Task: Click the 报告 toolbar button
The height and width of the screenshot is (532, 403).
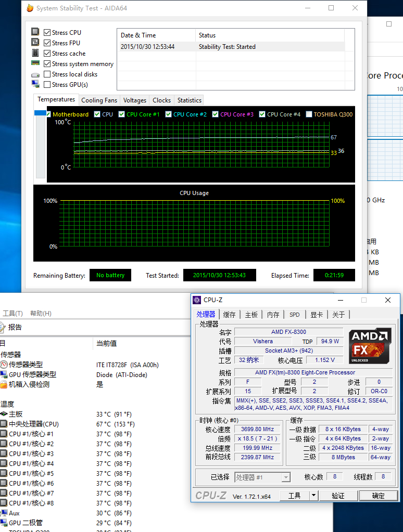Action: point(11,327)
